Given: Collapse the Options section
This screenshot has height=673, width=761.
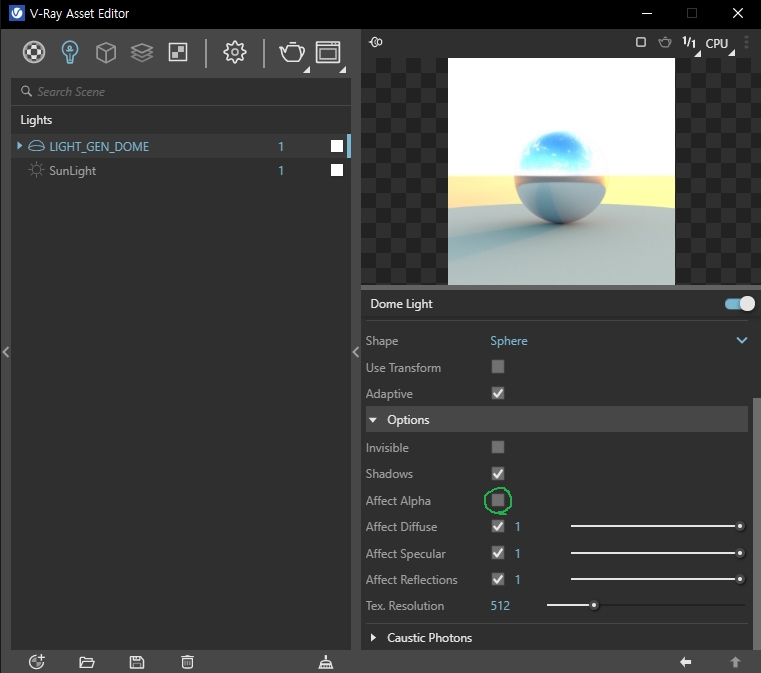Looking at the screenshot, I should click(x=373, y=420).
